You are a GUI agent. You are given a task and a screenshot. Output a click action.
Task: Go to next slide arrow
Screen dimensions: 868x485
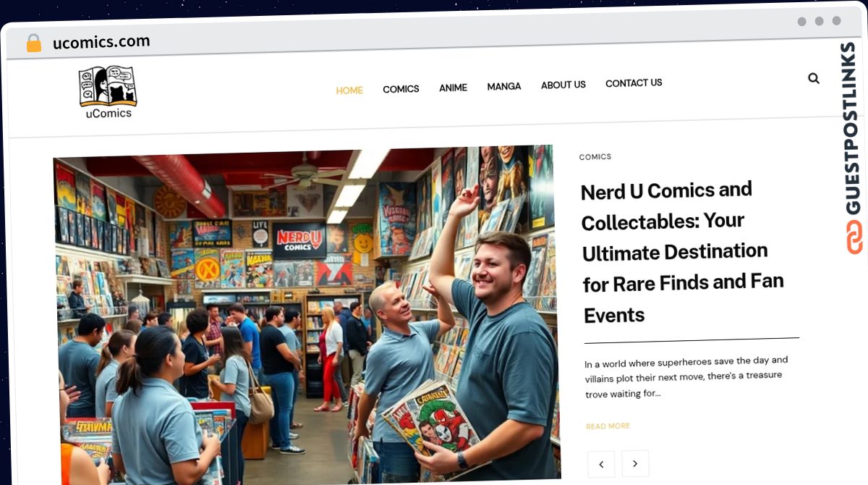pos(635,463)
